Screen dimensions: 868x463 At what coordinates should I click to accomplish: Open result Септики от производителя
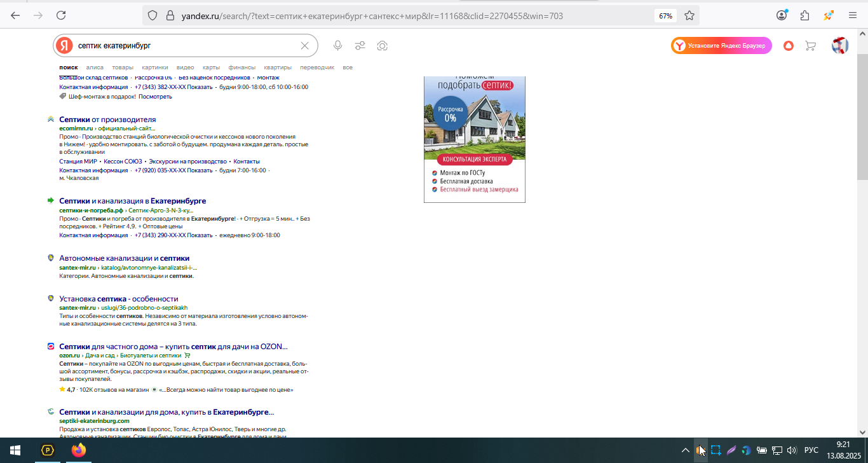(107, 120)
